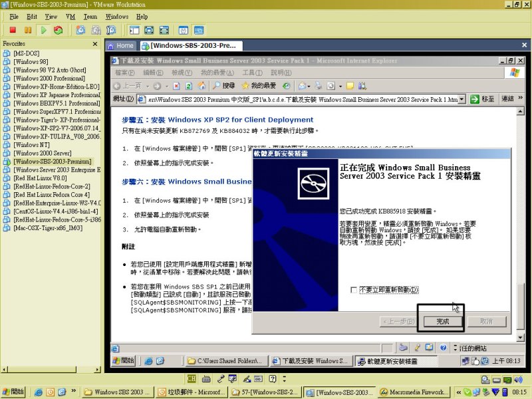Click the revert to snapshot icon
Viewport: 532px width, 399px height.
pos(96,30)
